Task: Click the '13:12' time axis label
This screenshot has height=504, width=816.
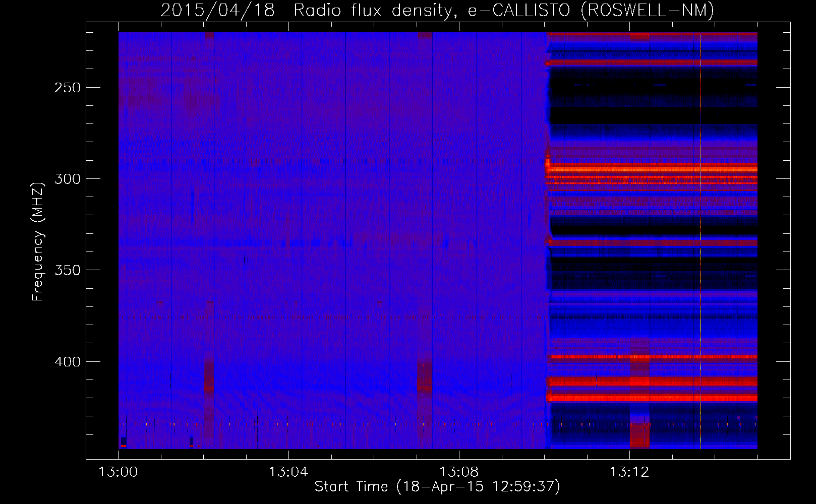Action: click(x=629, y=472)
